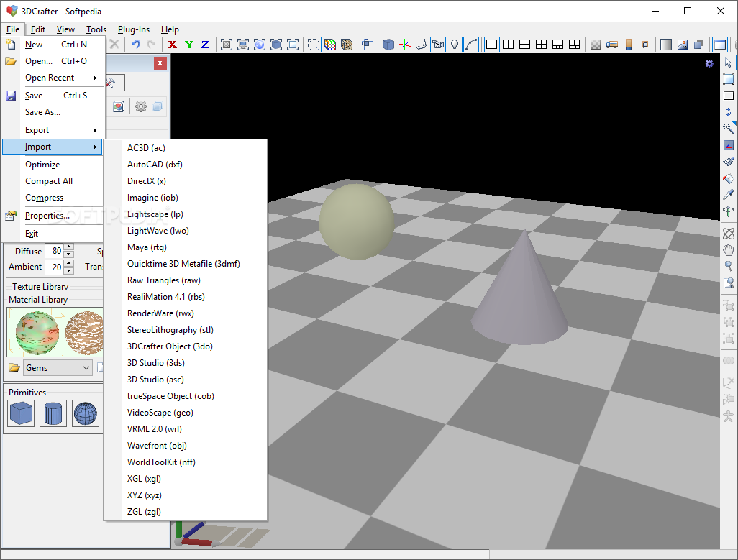Viewport: 738px width, 560px height.
Task: Expand the Export submenu
Action: coord(53,130)
